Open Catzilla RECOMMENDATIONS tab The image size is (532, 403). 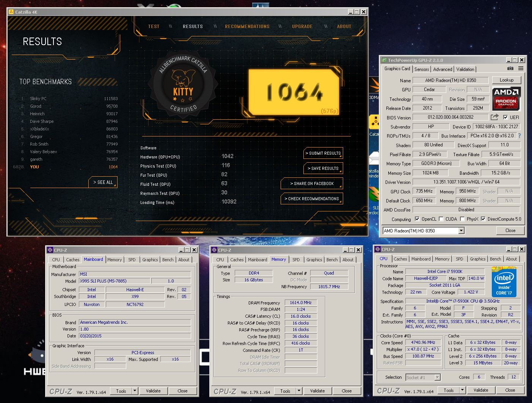coord(247,27)
